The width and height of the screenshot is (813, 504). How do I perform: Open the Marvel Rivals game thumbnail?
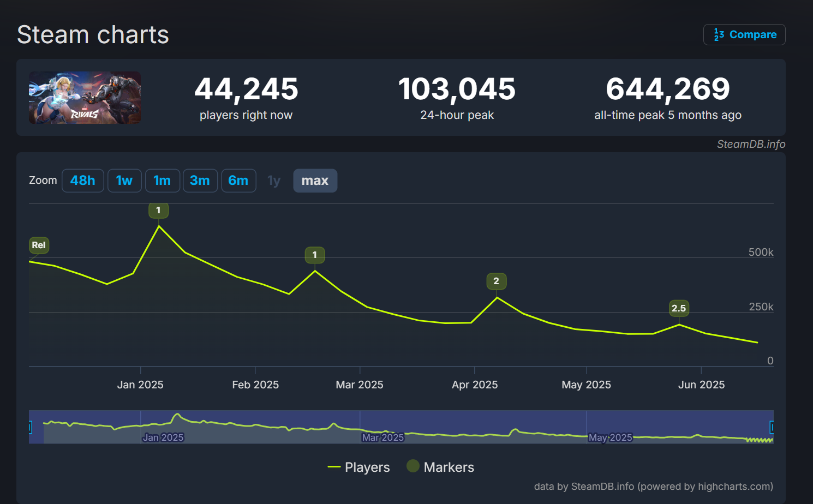coord(85,98)
